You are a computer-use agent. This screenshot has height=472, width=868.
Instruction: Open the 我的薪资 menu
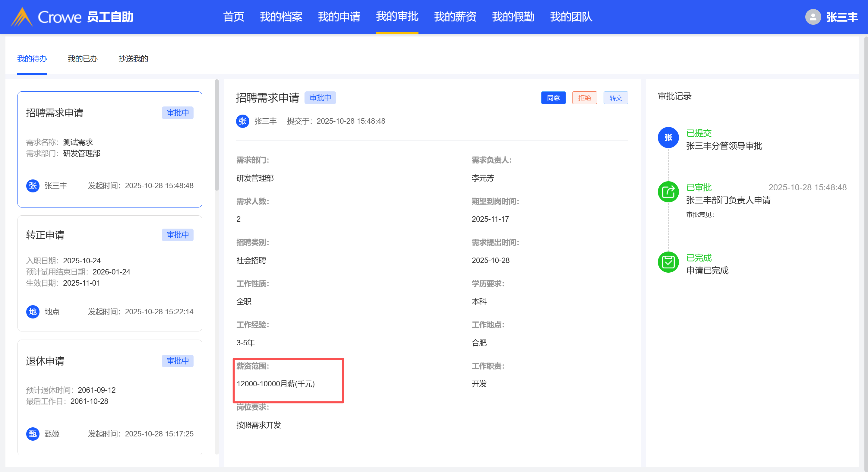click(455, 17)
